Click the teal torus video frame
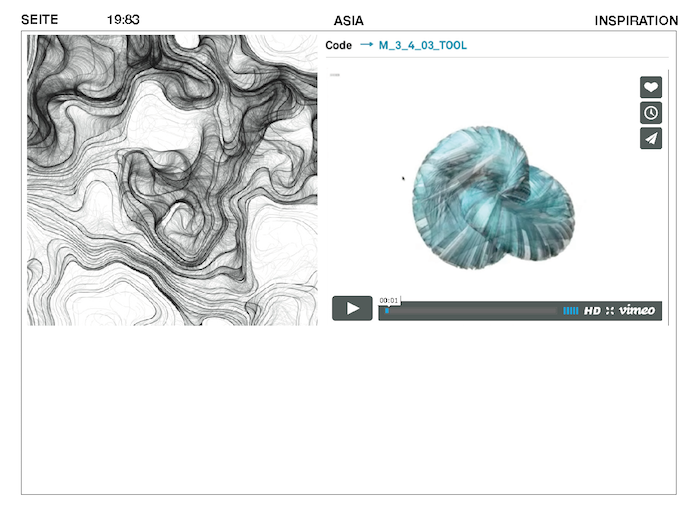The height and width of the screenshot is (511, 700). coord(492,198)
